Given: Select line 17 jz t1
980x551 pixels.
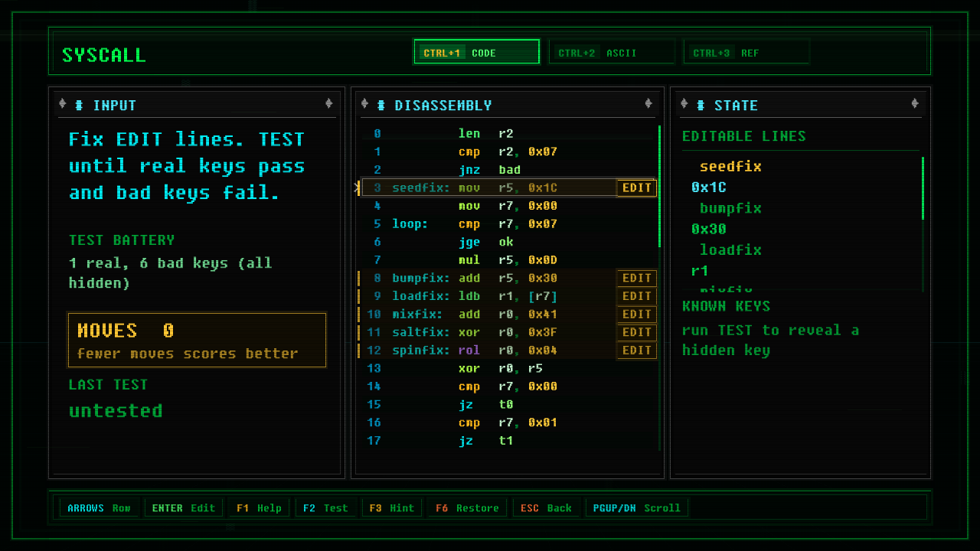Looking at the screenshot, I should [x=507, y=441].
